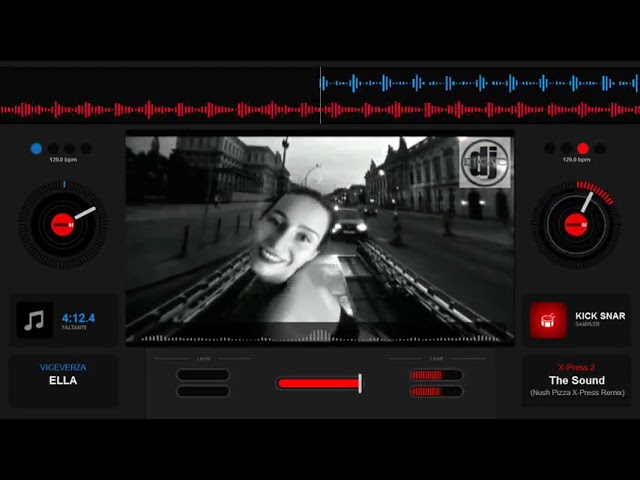Image resolution: width=640 pixels, height=480 pixels.
Task: Click the white playhead line on the waveforms
Action: 320,96
